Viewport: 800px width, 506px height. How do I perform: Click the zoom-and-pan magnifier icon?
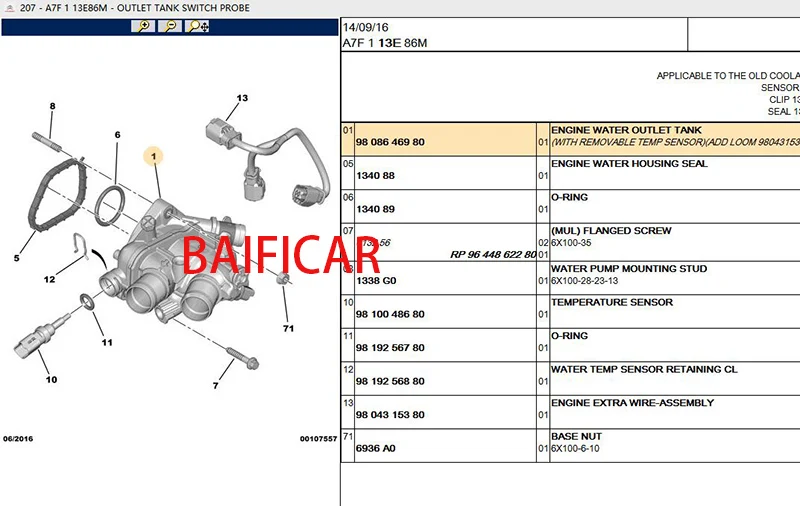click(x=197, y=27)
